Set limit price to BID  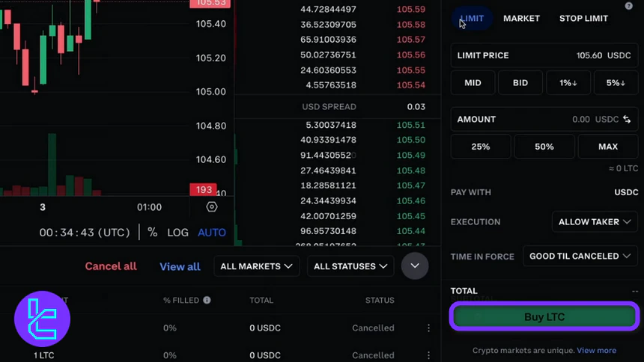(520, 83)
